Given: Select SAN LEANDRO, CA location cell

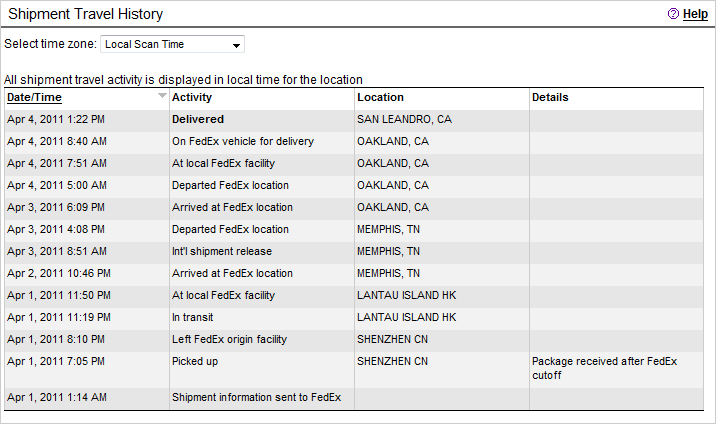Looking at the screenshot, I should (x=404, y=119).
